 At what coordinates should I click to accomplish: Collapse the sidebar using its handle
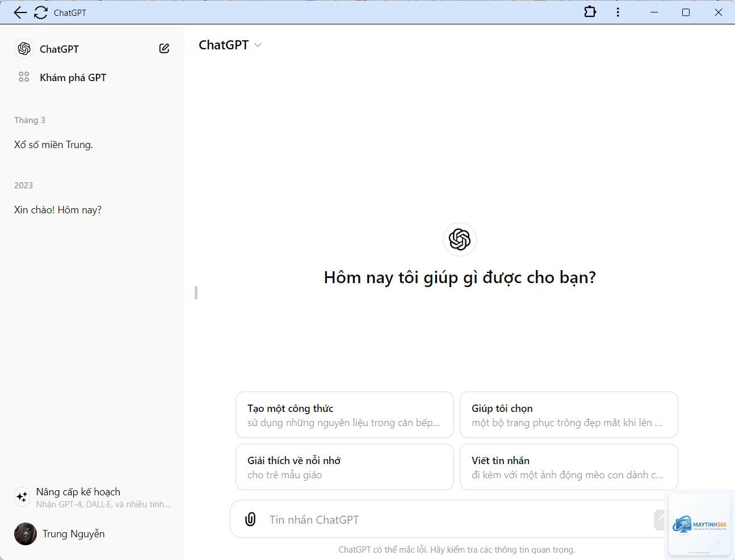pyautogui.click(x=196, y=293)
